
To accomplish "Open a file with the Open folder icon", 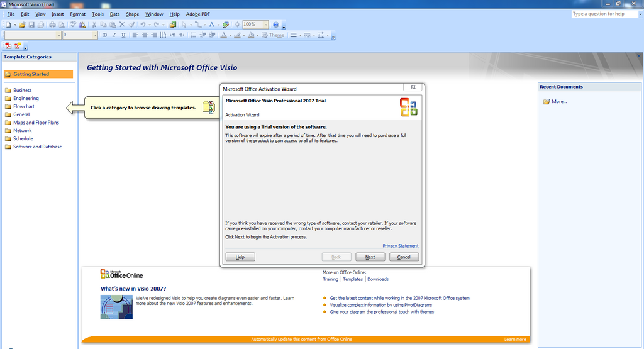I will [22, 25].
